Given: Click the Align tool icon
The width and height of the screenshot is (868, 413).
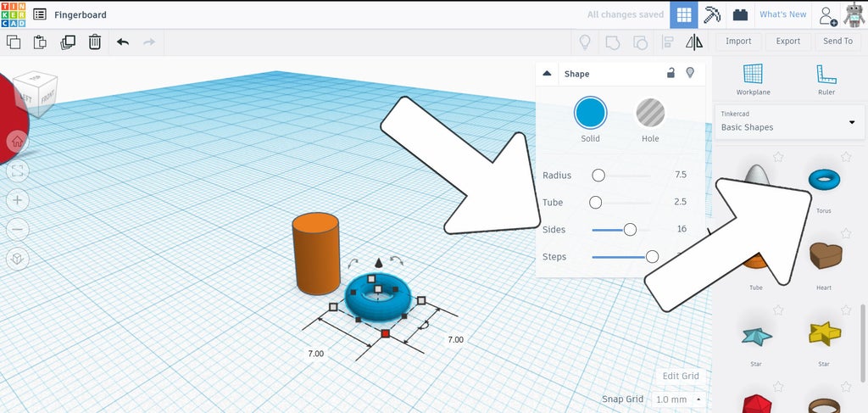Looking at the screenshot, I should click(x=668, y=42).
